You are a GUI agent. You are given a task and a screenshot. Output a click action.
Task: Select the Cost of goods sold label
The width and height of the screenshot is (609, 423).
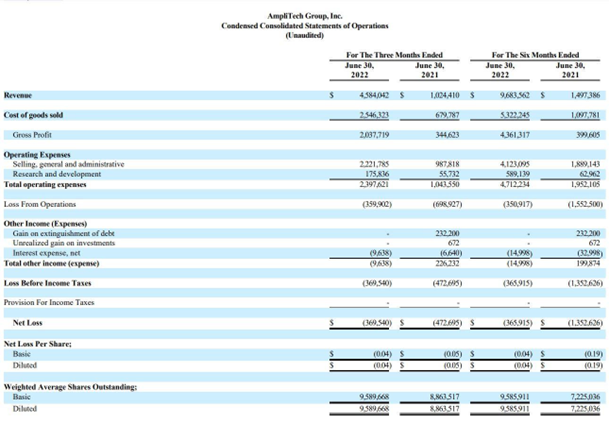click(x=33, y=114)
